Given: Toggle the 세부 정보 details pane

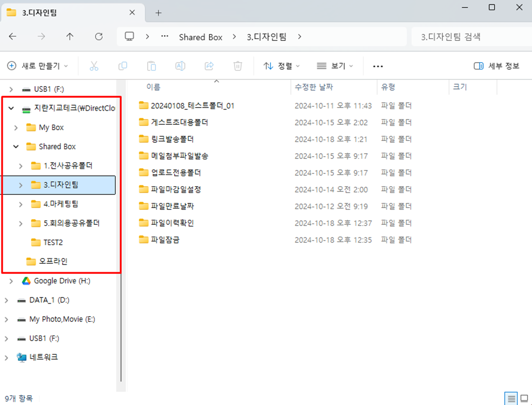Looking at the screenshot, I should point(496,66).
